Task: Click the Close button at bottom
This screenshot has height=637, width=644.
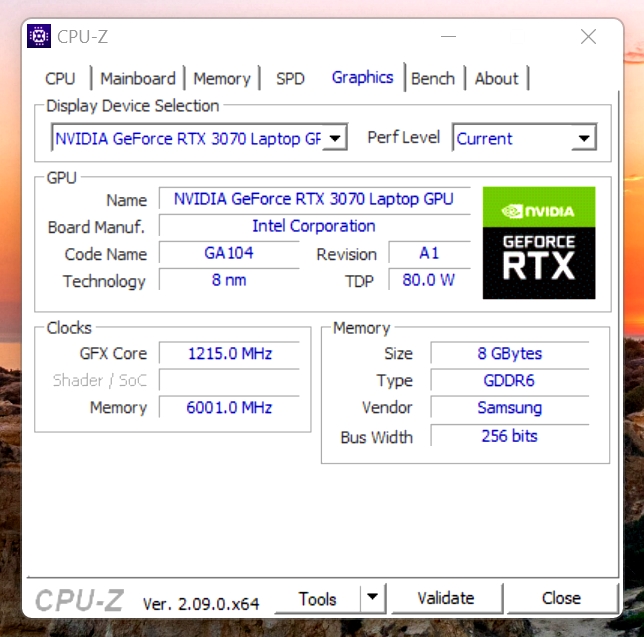Action: [x=561, y=598]
